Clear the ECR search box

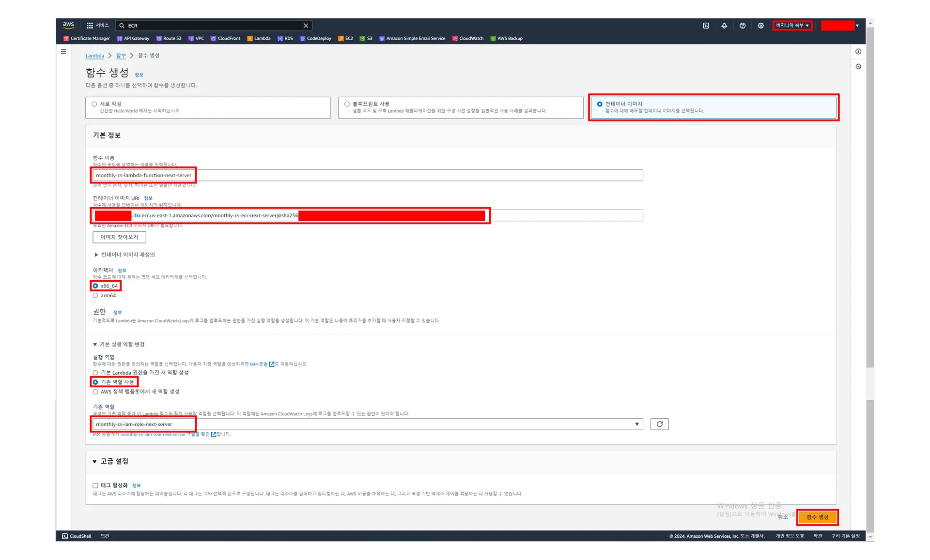[306, 26]
